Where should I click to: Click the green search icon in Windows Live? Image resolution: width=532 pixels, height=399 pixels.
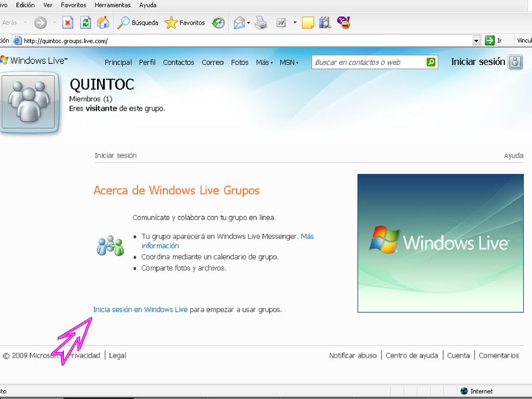coord(431,62)
